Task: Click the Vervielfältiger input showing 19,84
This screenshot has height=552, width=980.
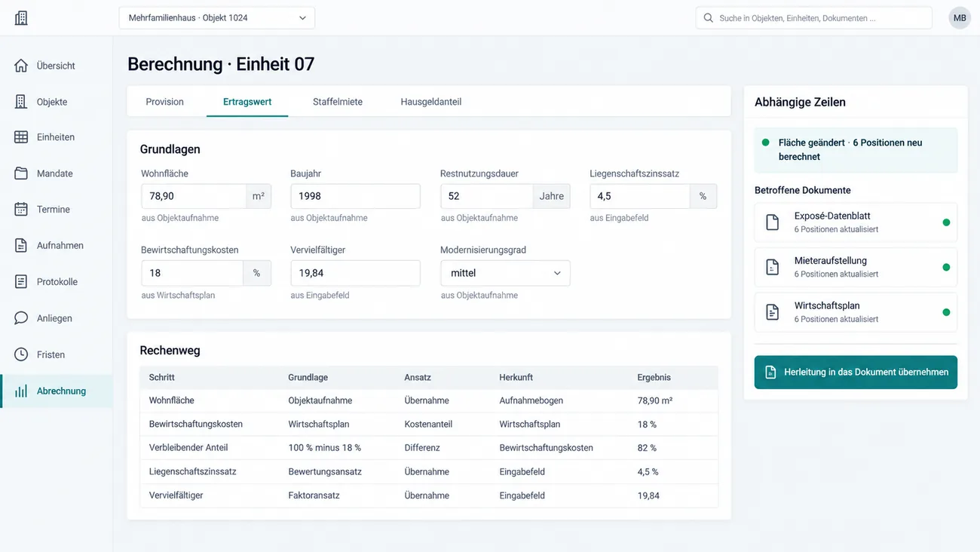Action: [x=355, y=273]
